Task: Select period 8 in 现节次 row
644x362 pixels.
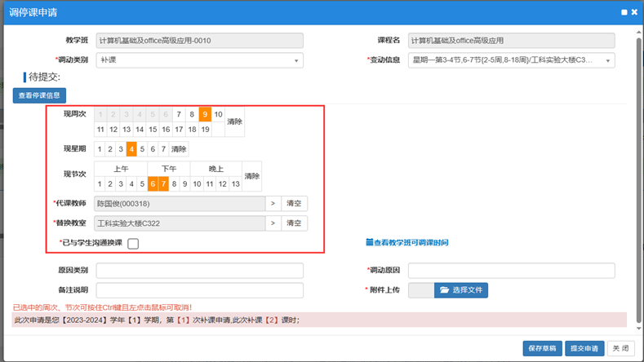Action: click(x=175, y=184)
